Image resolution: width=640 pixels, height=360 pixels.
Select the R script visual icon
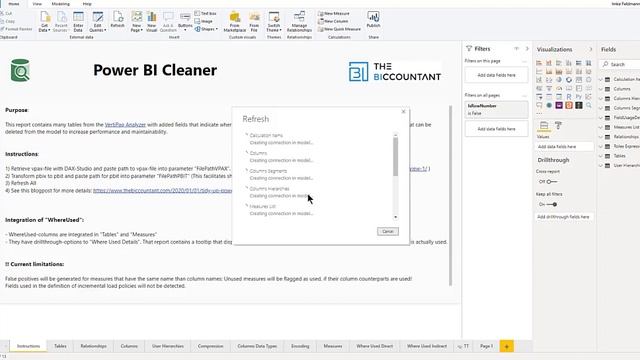(569, 97)
